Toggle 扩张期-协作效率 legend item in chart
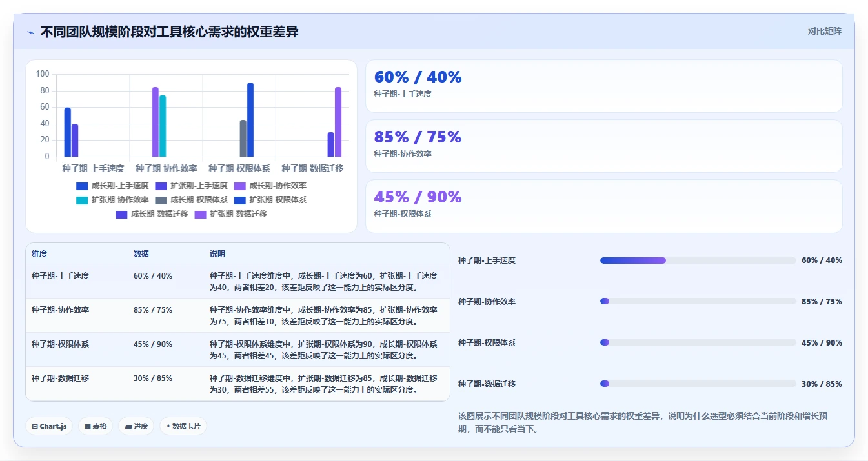Screen dimensions: 868x461 tap(112, 200)
